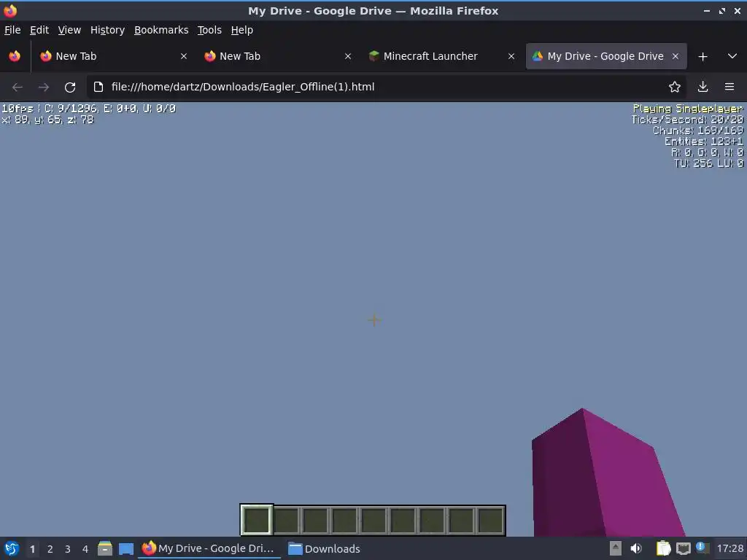The height and width of the screenshot is (560, 747).
Task: Click the 10fps debug line
Action: 88,109
